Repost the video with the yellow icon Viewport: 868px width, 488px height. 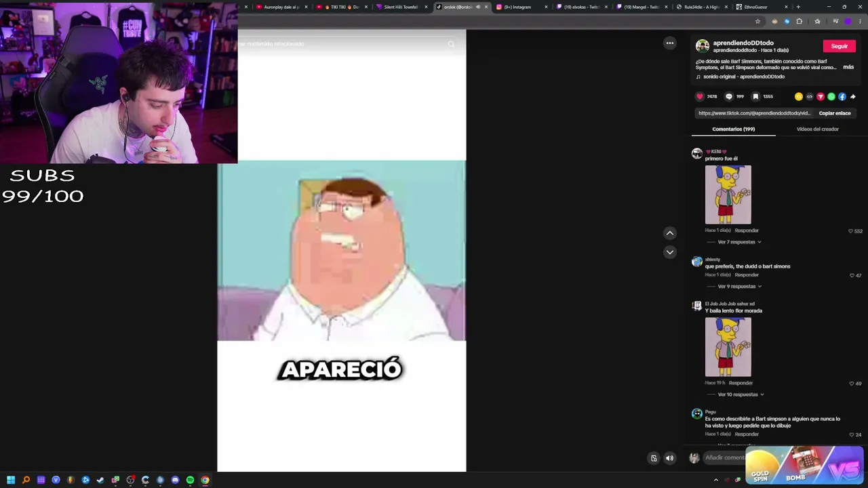[x=799, y=96]
